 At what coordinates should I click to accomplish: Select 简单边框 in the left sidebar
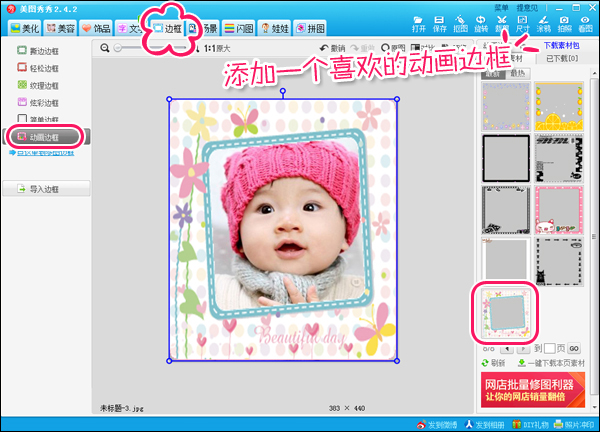click(38, 119)
